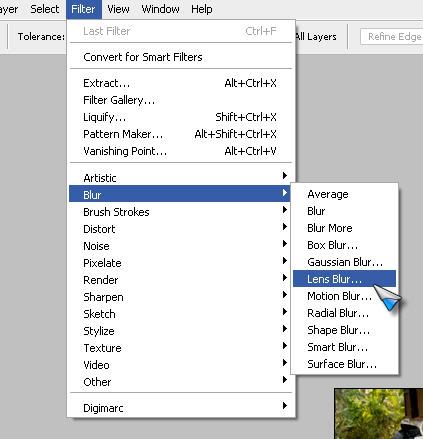
Task: Open the Window menu
Action: (160, 9)
